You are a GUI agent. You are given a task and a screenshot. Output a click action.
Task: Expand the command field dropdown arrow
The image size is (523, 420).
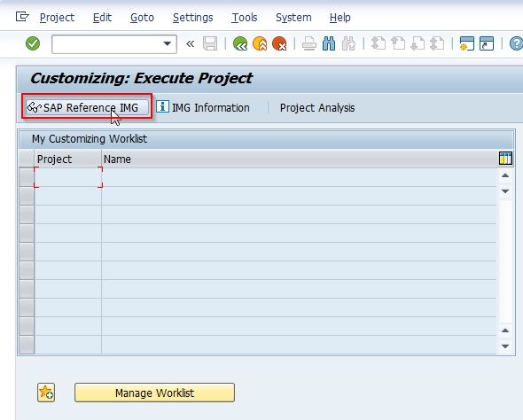click(x=168, y=43)
